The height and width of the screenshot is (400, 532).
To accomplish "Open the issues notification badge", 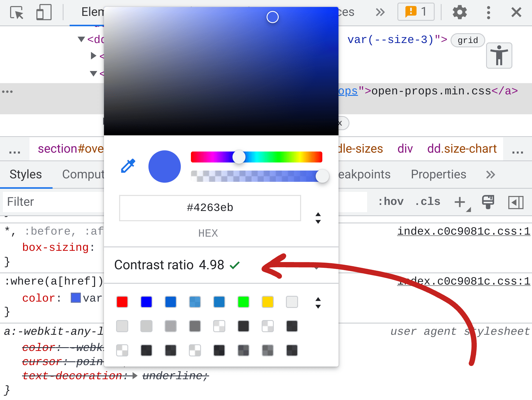I will point(415,12).
